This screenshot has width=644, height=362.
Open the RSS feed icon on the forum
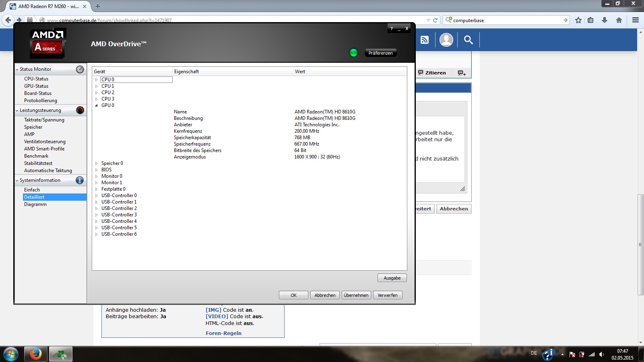[424, 40]
